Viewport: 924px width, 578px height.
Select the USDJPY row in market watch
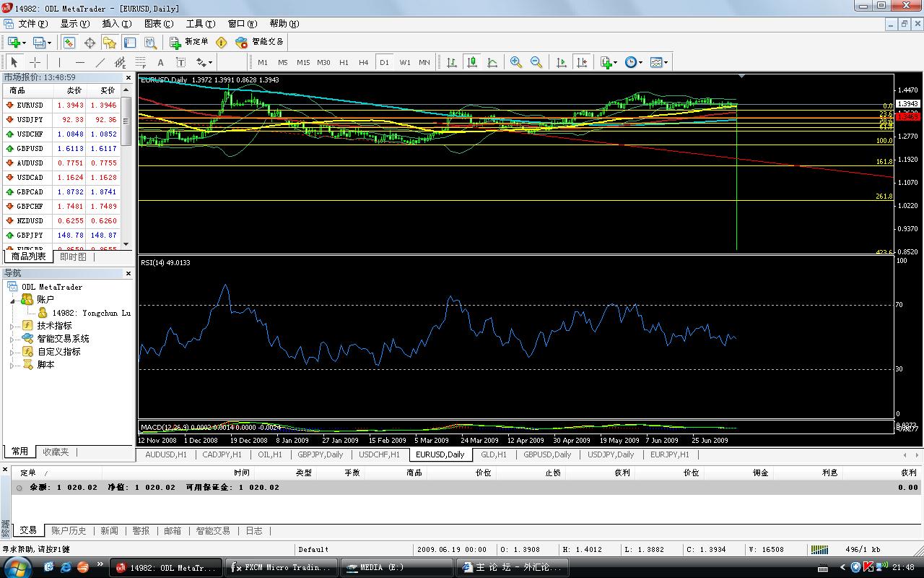(x=30, y=120)
